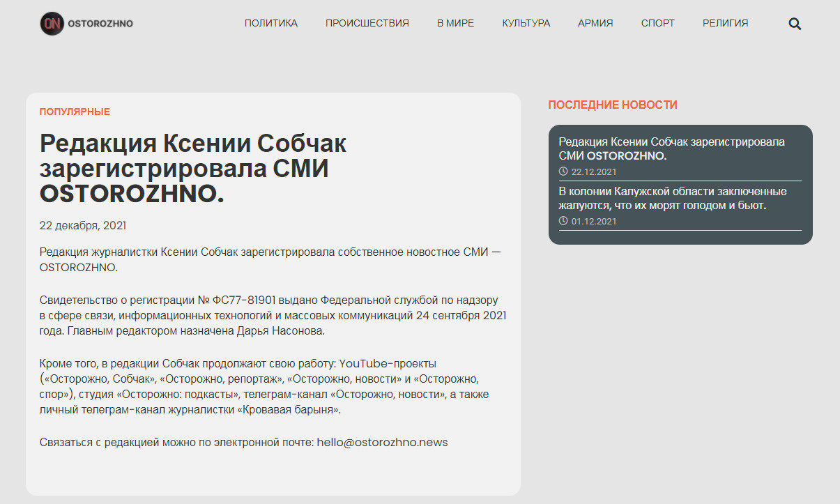Click the paragraph starting with Свидетельство о регистрации
The width and height of the screenshot is (840, 504).
[273, 316]
